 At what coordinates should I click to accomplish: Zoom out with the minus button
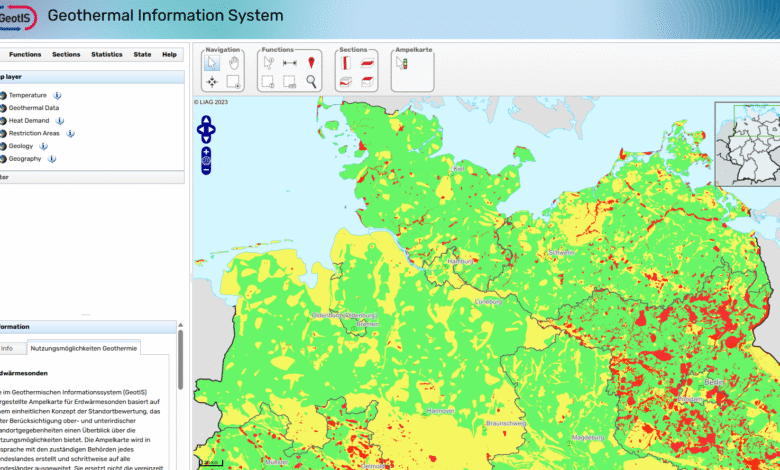(x=206, y=170)
